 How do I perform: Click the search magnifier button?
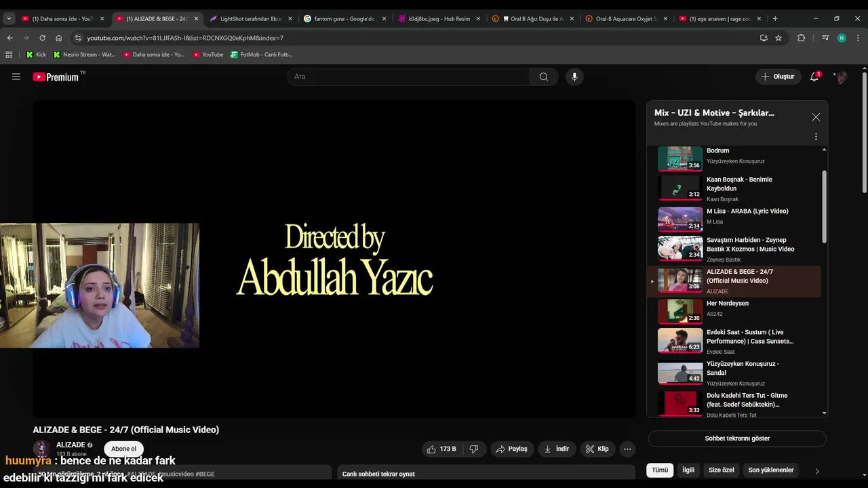click(543, 77)
